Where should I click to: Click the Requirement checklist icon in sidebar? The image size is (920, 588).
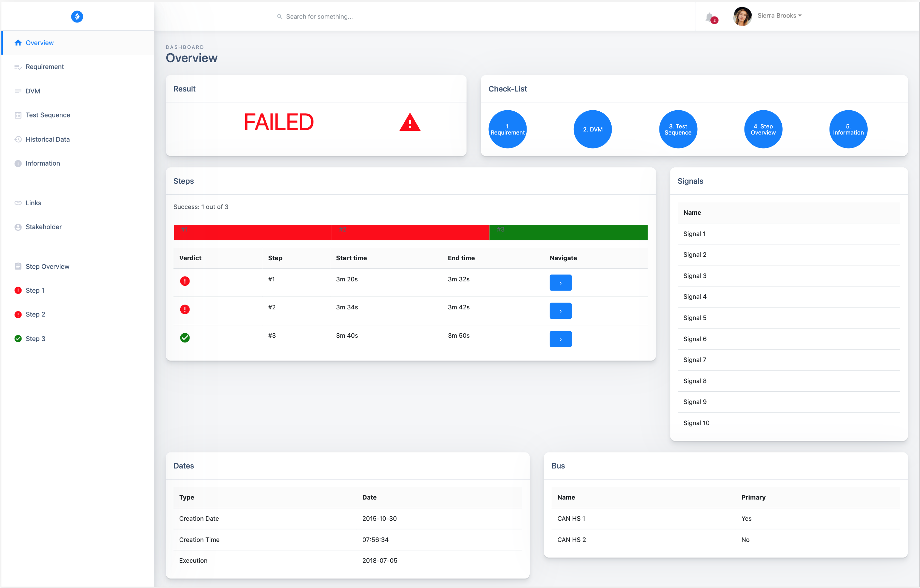pos(18,67)
